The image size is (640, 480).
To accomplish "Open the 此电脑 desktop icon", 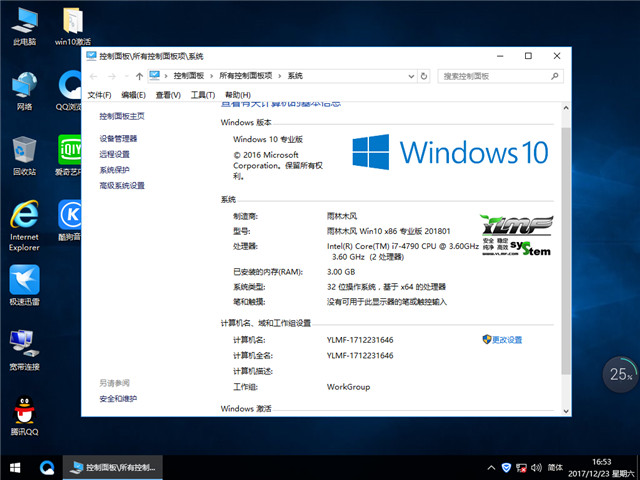I will point(24,25).
